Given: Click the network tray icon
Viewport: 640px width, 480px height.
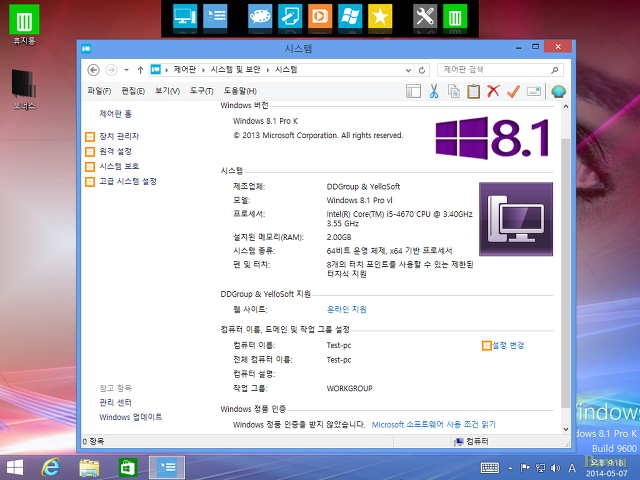Looking at the screenshot, I should pyautogui.click(x=540, y=468).
